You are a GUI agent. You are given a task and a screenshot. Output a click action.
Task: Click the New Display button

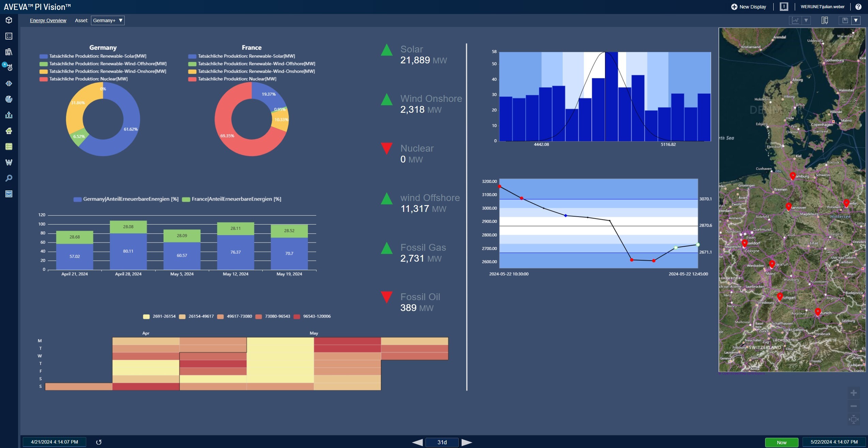[x=748, y=7]
